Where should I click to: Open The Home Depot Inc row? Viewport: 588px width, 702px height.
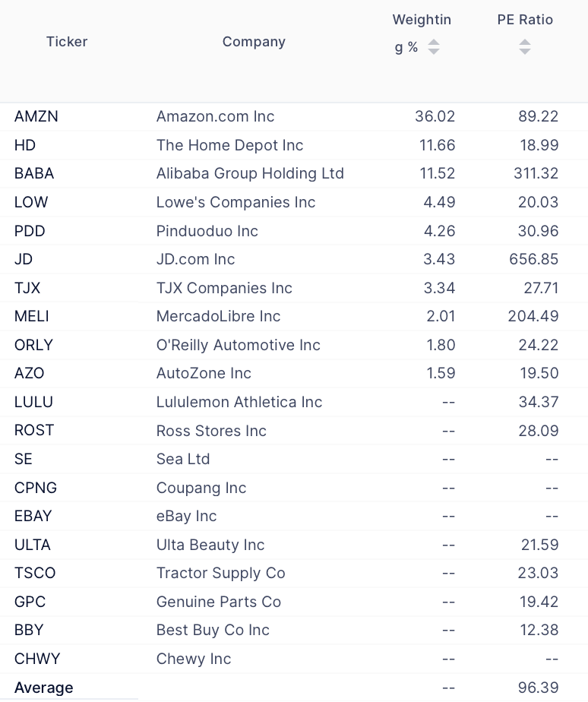coord(294,145)
